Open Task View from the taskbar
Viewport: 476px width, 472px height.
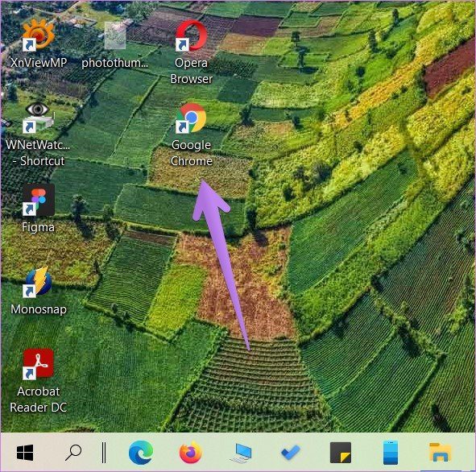point(104,453)
